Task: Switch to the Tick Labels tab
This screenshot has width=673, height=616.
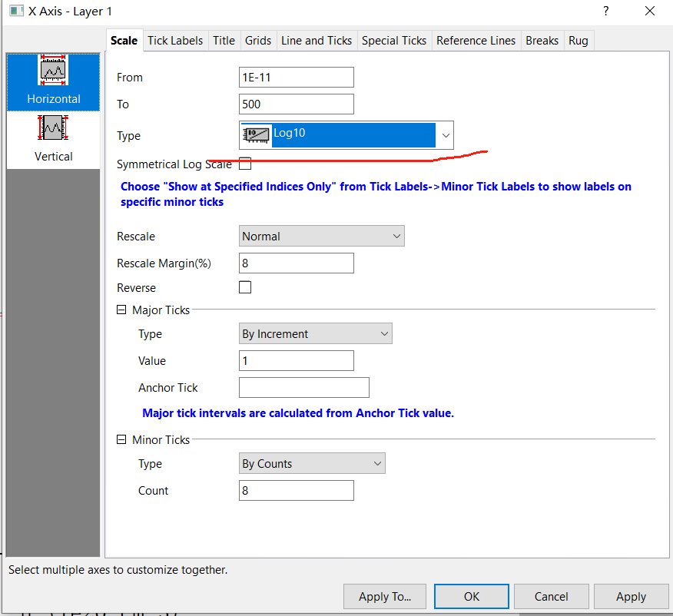Action: 175,40
